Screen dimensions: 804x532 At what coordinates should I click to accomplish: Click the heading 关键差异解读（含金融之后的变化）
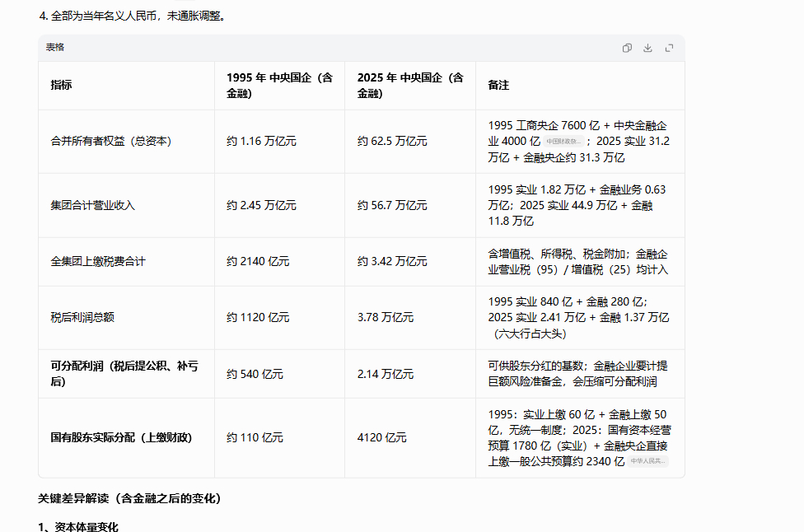coord(129,498)
